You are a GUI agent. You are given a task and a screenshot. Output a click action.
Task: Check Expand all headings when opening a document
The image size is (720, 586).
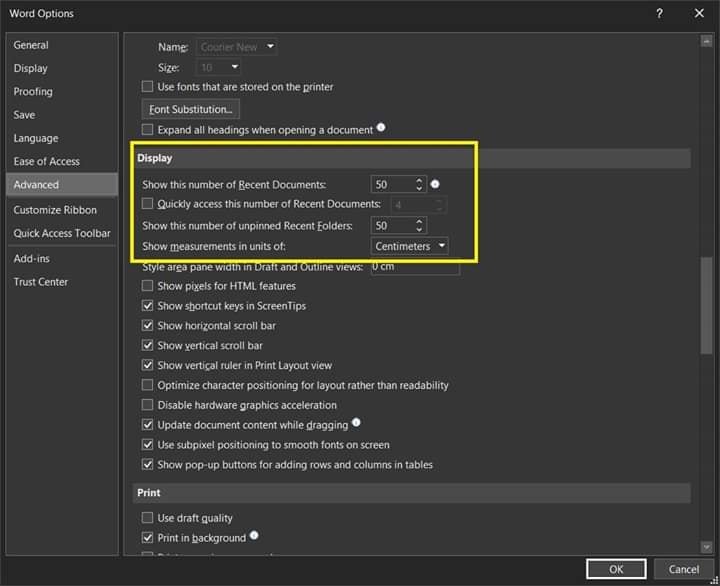coord(147,130)
